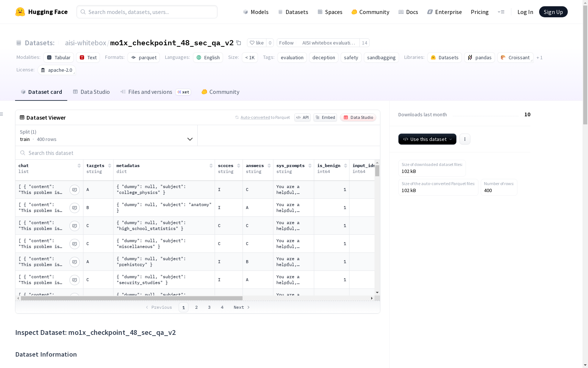Click the Text modality tag

pos(88,57)
